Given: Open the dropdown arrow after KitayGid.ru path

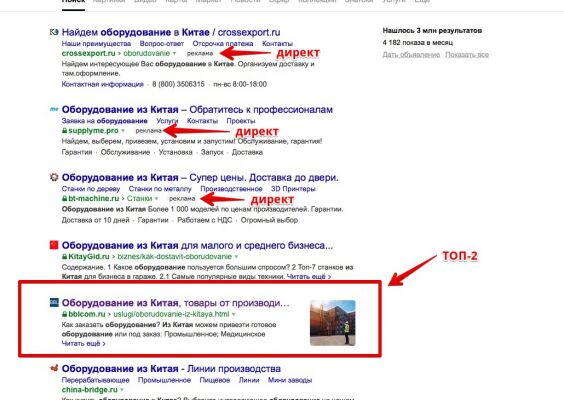Looking at the screenshot, I should (236, 257).
